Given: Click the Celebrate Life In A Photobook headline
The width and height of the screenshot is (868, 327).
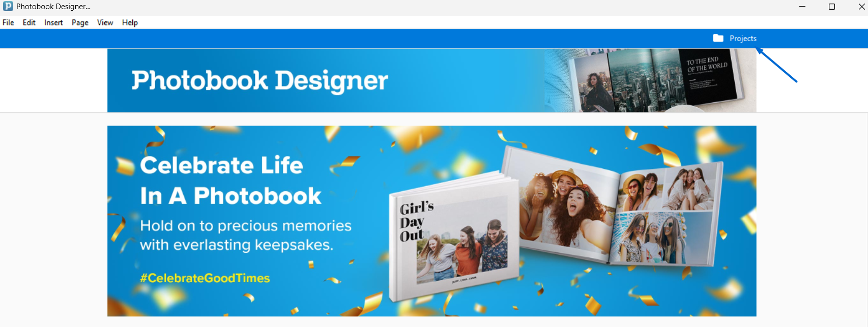Looking at the screenshot, I should tap(231, 181).
